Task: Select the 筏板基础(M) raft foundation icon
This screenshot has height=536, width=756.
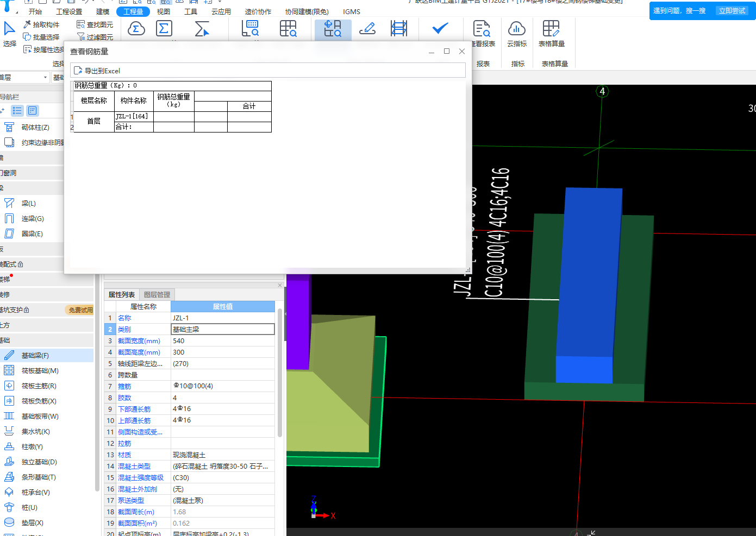Action: 9,370
